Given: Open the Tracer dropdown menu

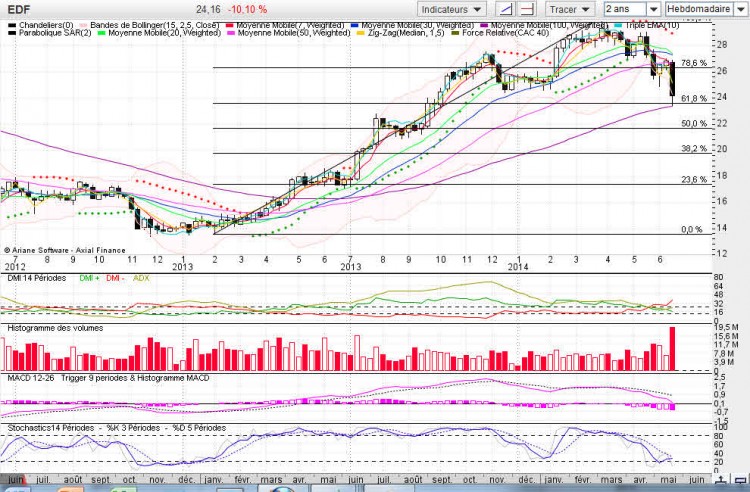Looking at the screenshot, I should pos(570,9).
